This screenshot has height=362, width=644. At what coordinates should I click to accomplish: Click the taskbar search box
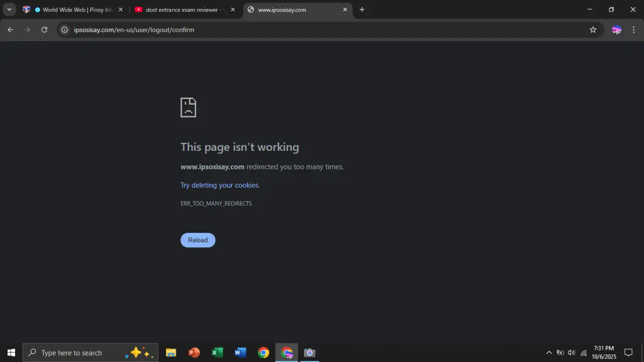coord(91,352)
